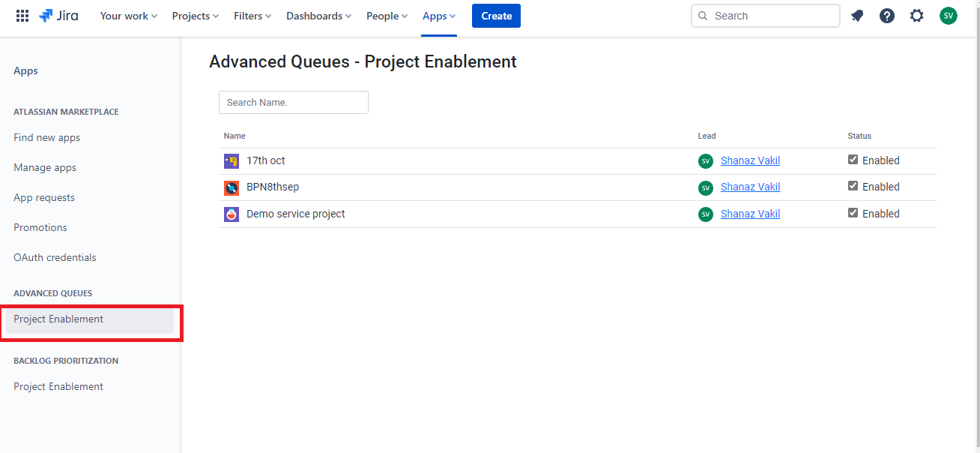The height and width of the screenshot is (453, 980).
Task: Open the Projects dropdown menu
Action: 195,16
